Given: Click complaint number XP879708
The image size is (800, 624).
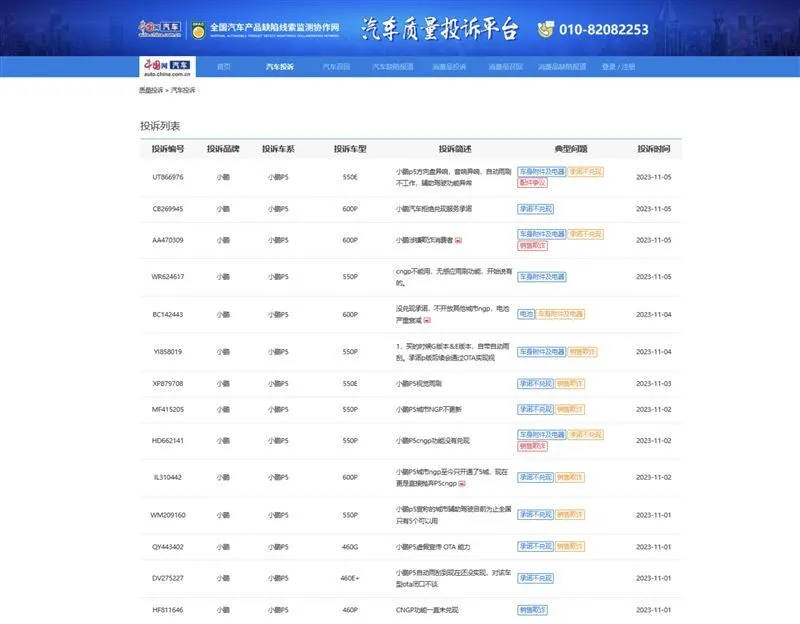Looking at the screenshot, I should pyautogui.click(x=168, y=383).
